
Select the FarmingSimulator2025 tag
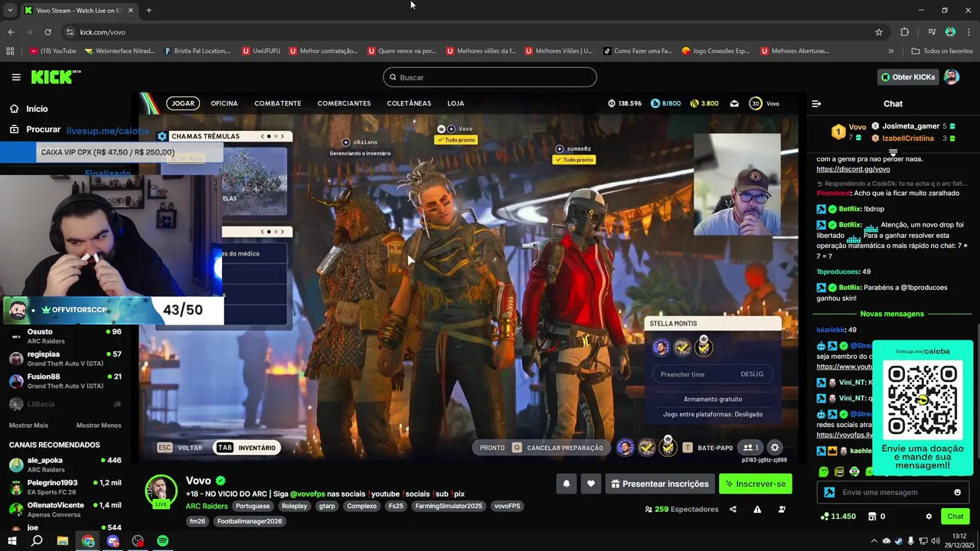(449, 506)
